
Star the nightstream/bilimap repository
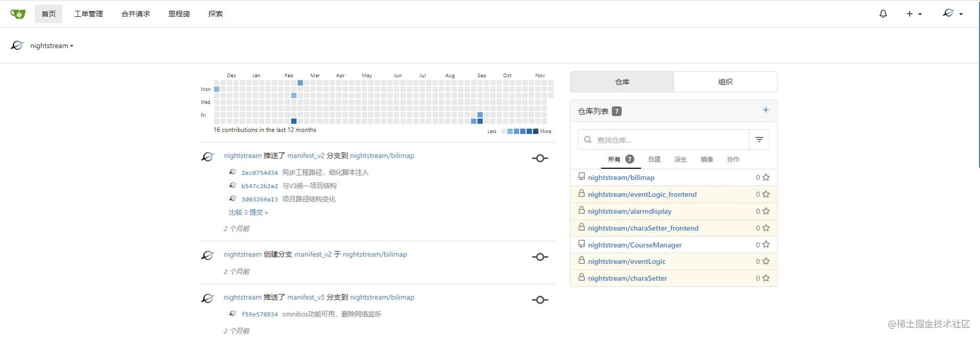click(x=766, y=177)
